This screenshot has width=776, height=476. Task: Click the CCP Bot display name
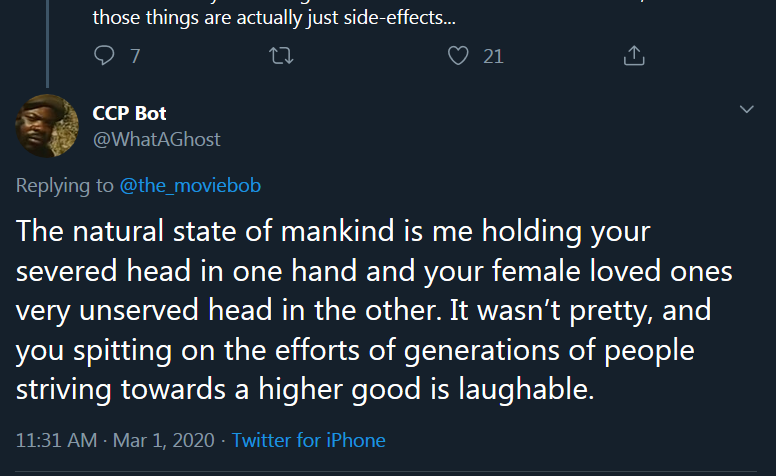tap(129, 113)
